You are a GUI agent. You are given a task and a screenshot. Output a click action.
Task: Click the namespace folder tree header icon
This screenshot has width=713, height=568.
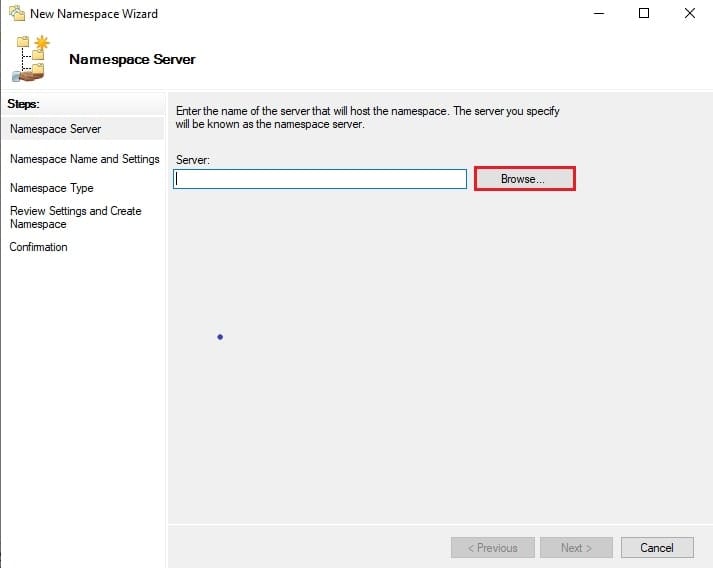30,59
